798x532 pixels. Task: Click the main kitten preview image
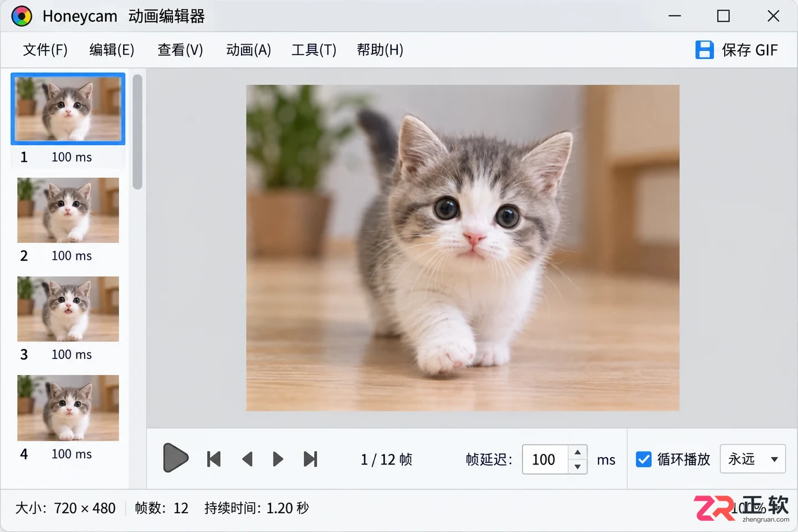click(x=463, y=248)
